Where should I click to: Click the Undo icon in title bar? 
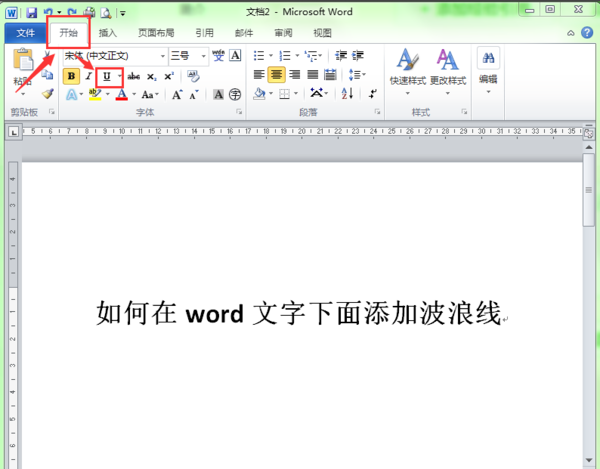pyautogui.click(x=48, y=13)
